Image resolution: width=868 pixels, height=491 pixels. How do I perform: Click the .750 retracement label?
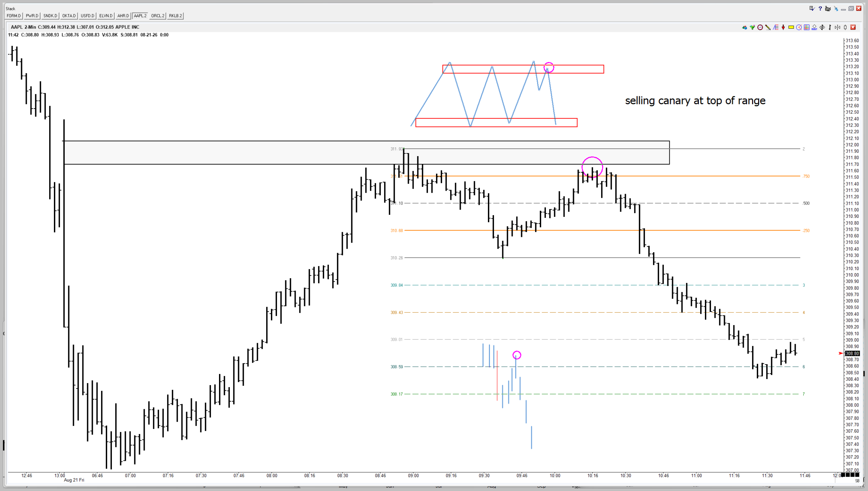click(806, 176)
